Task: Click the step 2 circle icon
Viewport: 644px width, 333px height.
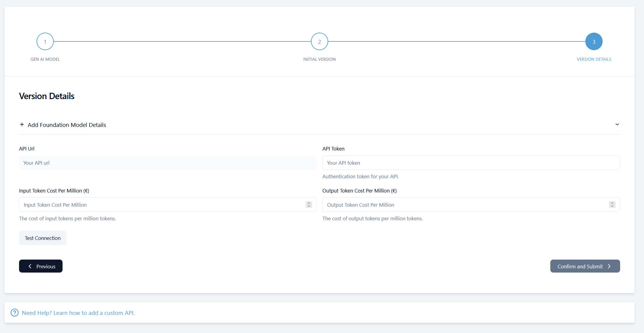Action: [x=319, y=42]
